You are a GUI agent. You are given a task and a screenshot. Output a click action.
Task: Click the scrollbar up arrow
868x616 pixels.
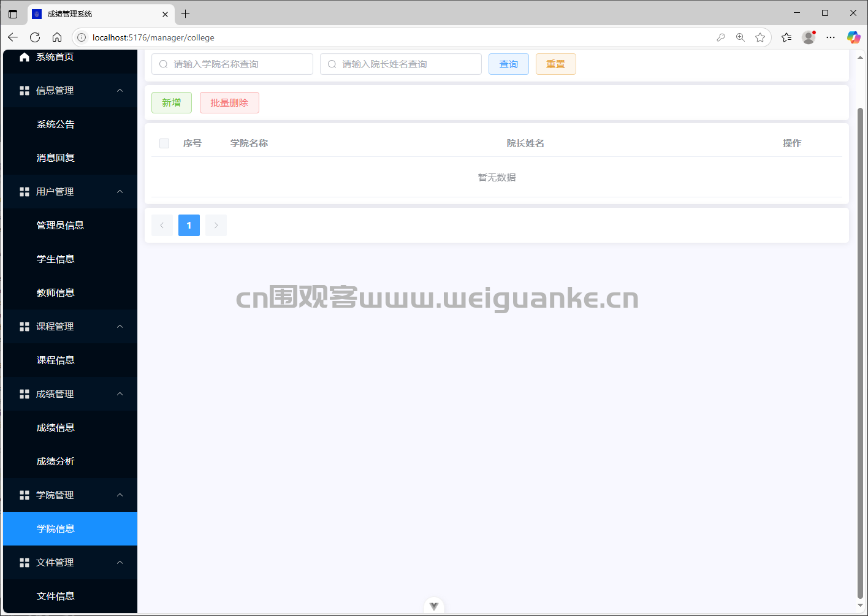tap(860, 58)
